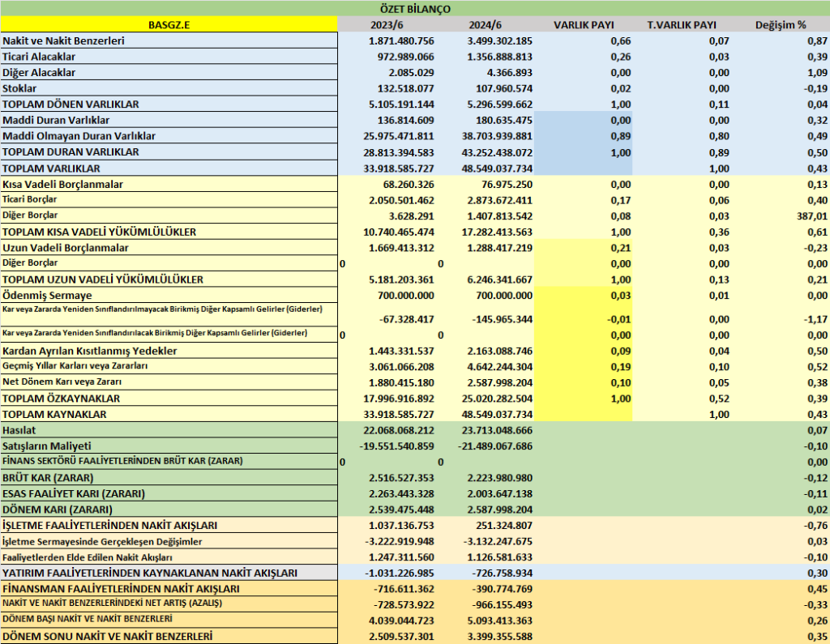Click the value 23.713.048.666

[497, 430]
